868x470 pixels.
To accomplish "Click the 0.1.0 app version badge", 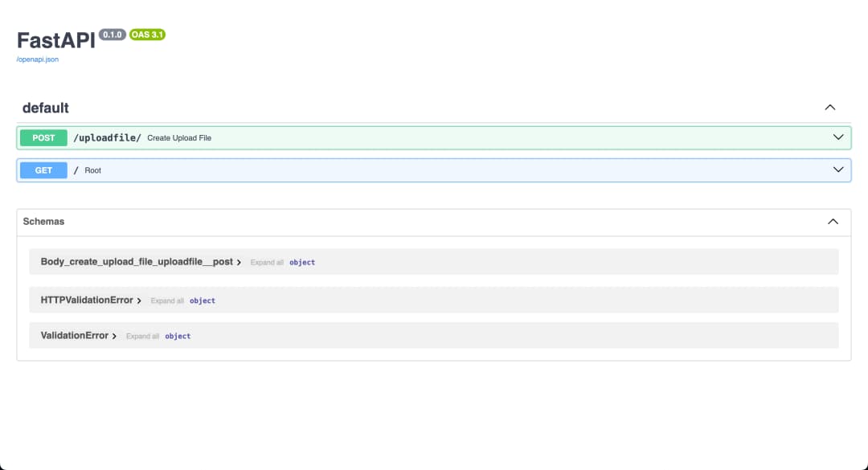I will [112, 35].
